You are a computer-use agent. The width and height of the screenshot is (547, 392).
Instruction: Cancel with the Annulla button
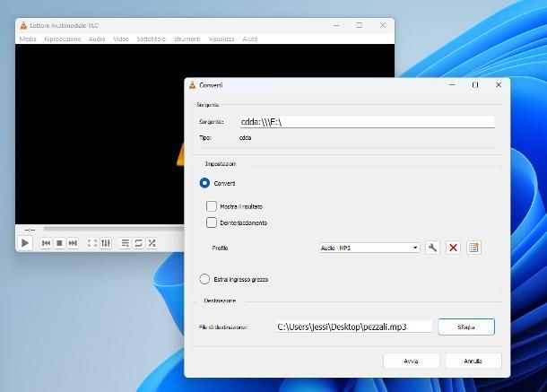(x=473, y=361)
